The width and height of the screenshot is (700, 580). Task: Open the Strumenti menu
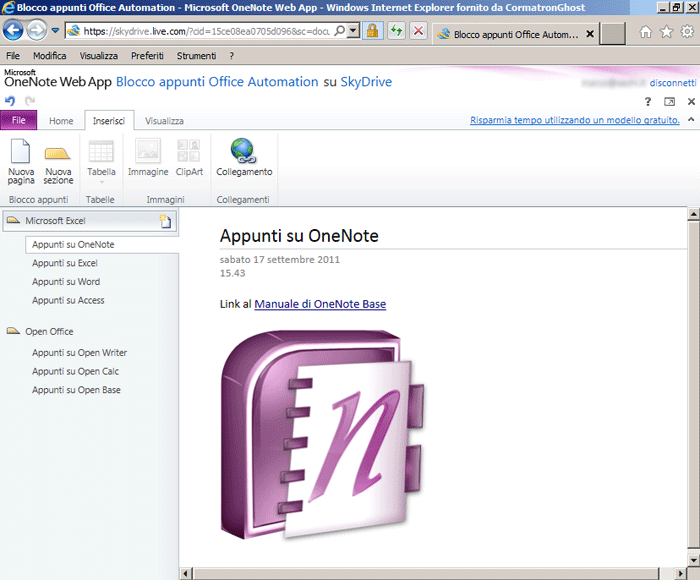[196, 56]
